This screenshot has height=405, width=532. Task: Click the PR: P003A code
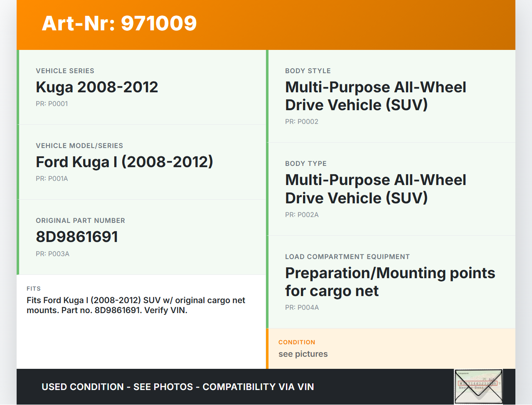[x=52, y=254]
